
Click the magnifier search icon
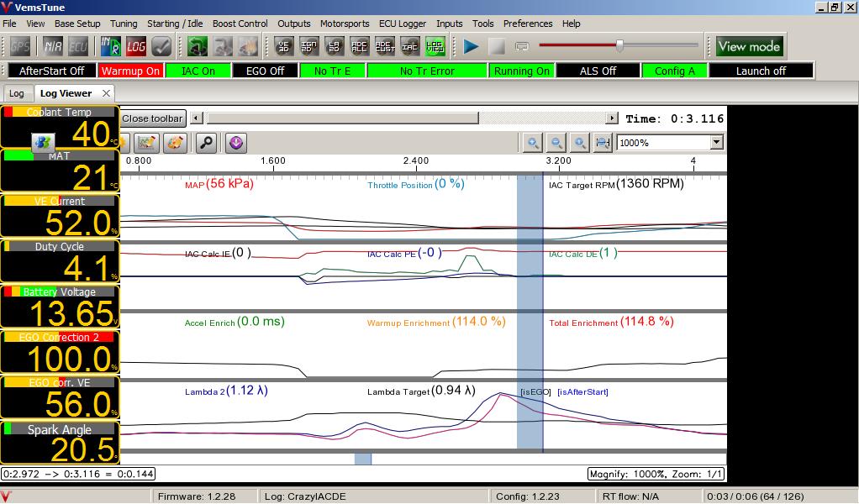pyautogui.click(x=207, y=143)
